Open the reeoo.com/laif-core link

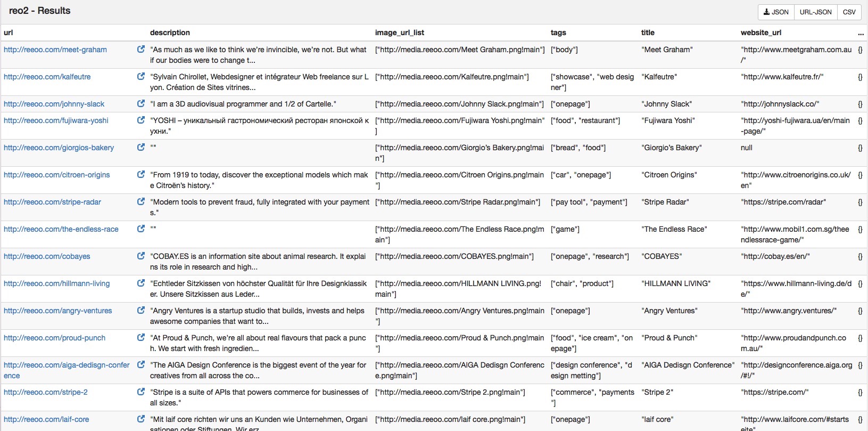pos(46,419)
